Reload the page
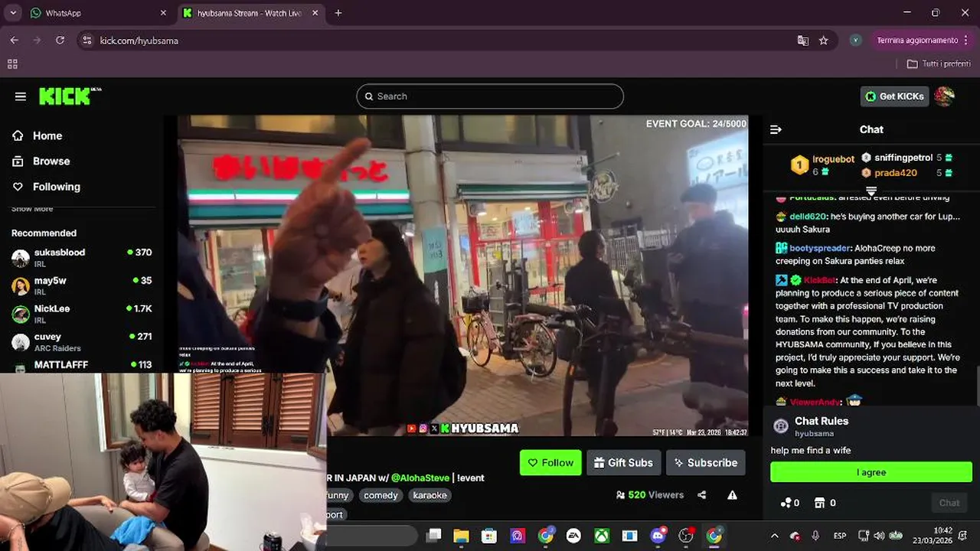 60,41
